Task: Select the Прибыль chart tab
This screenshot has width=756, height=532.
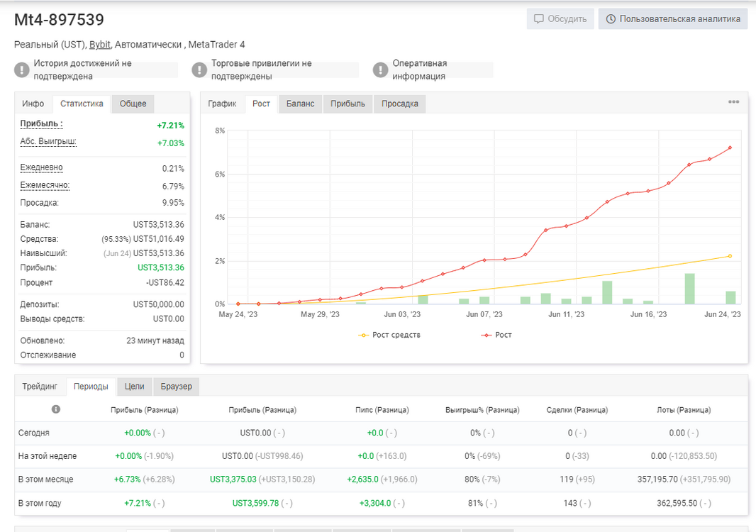Action: [x=348, y=104]
